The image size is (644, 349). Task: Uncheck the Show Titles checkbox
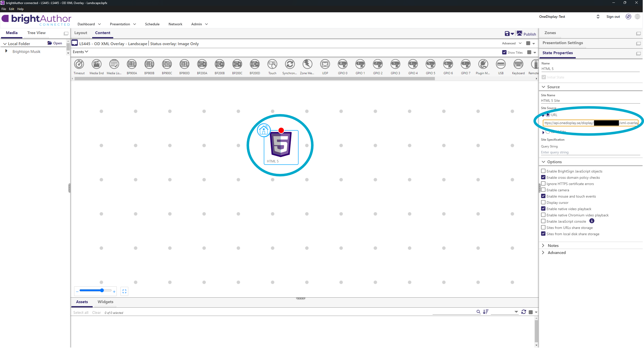pyautogui.click(x=504, y=52)
